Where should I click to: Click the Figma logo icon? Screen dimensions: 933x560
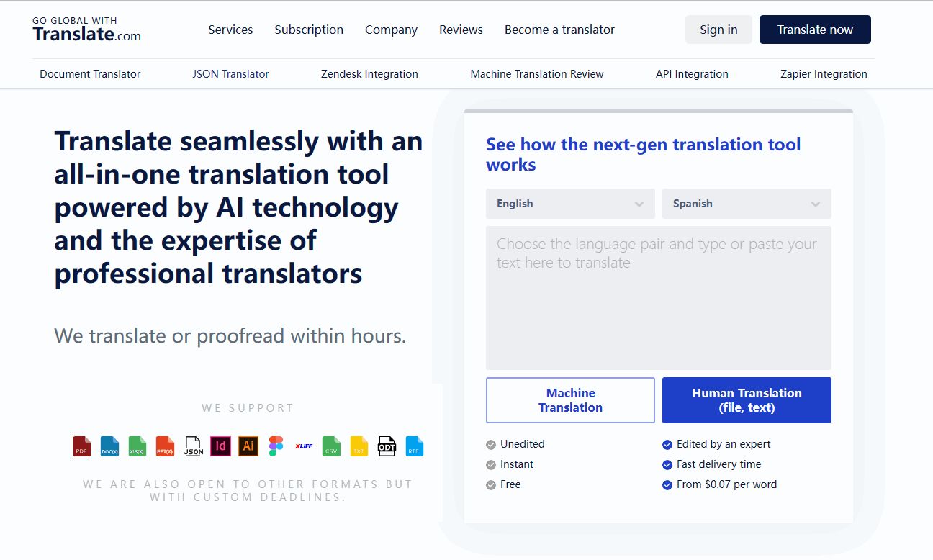[x=276, y=446]
